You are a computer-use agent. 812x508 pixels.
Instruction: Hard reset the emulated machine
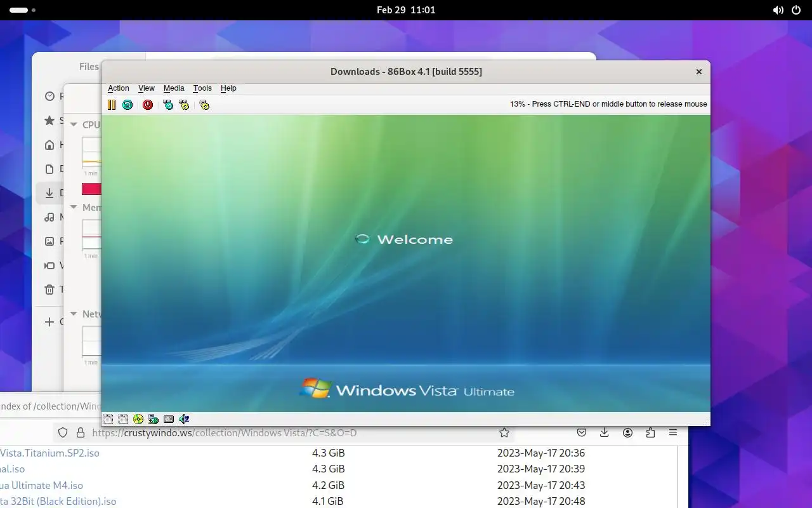pyautogui.click(x=128, y=105)
